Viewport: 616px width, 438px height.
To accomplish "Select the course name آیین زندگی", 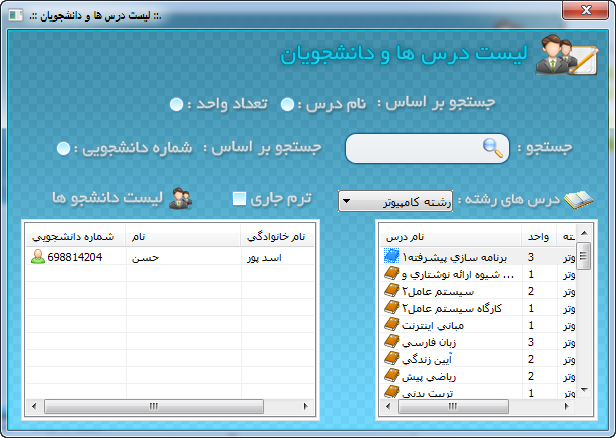I will tap(427, 359).
